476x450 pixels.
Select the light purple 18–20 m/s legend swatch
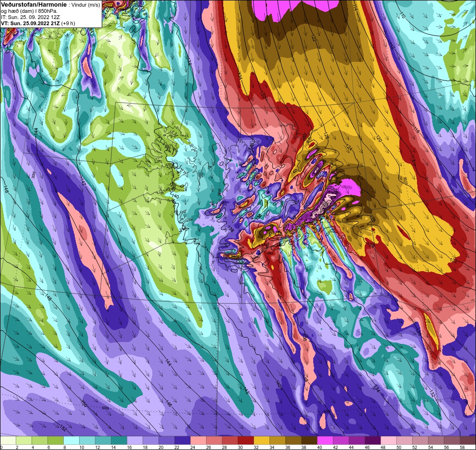150,440
